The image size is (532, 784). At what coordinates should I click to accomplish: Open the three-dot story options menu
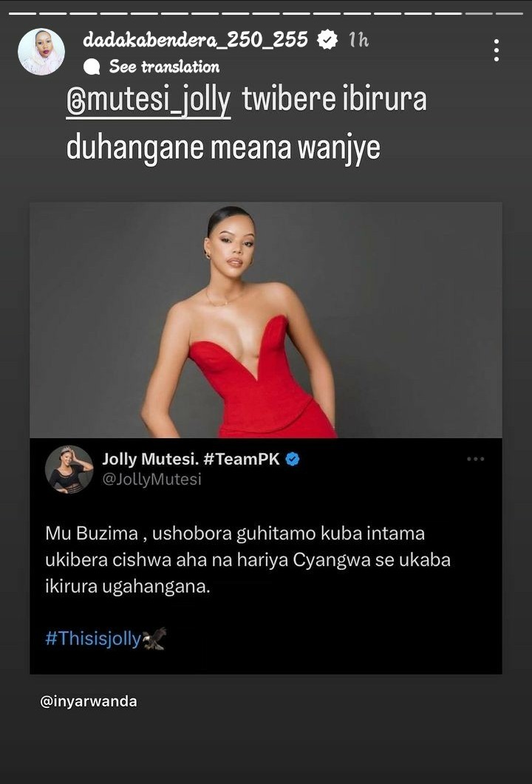pyautogui.click(x=496, y=50)
